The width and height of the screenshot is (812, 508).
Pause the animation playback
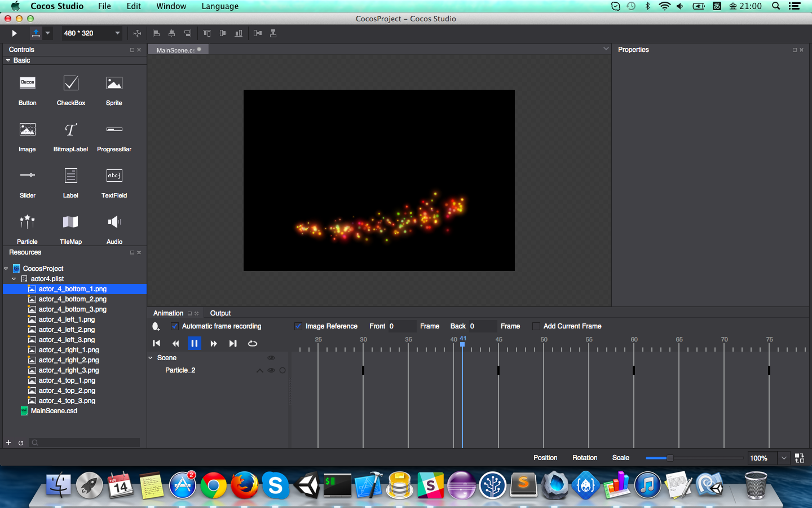point(195,343)
